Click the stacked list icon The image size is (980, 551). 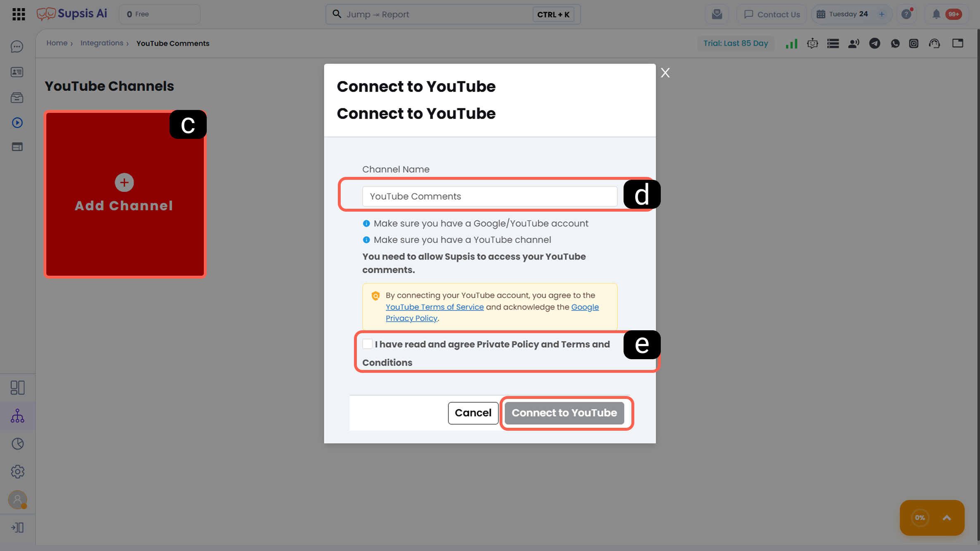833,43
